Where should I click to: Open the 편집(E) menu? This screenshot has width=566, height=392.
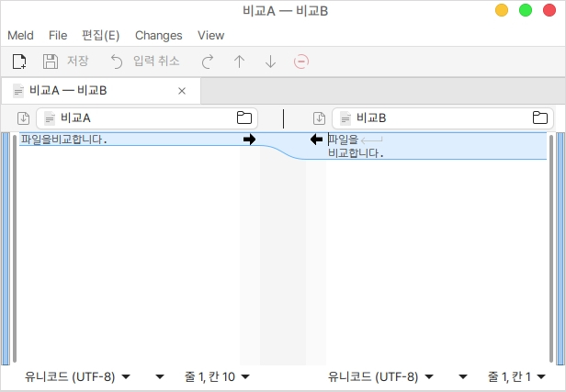point(100,35)
